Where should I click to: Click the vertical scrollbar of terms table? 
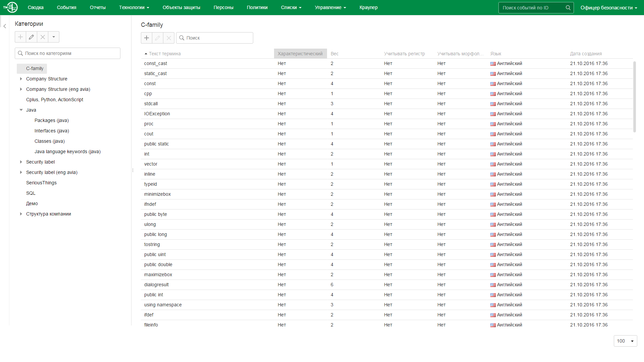(x=634, y=97)
